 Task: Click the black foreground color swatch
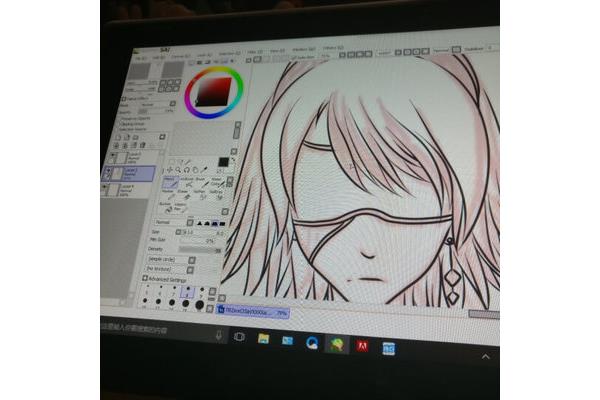[223, 162]
